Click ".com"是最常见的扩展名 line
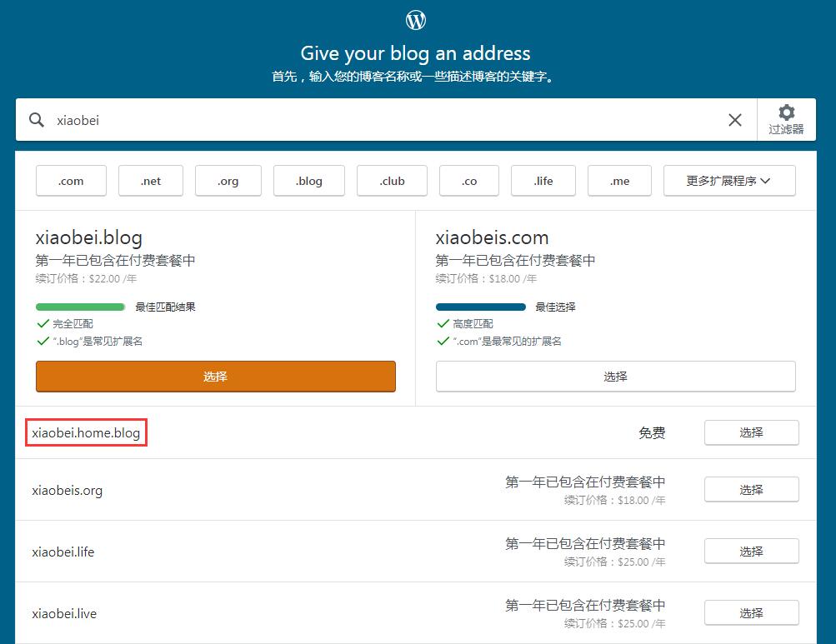 click(x=499, y=342)
